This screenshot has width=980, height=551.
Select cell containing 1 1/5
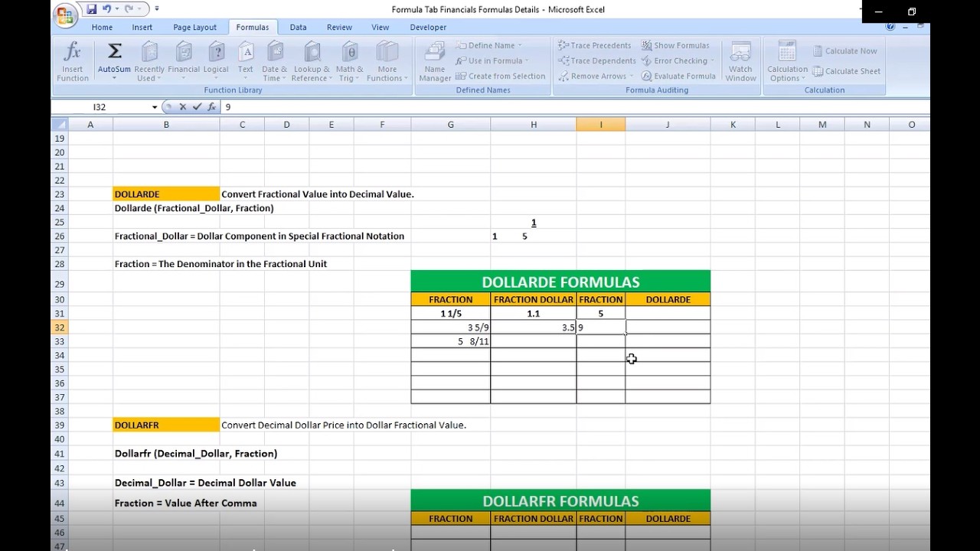(450, 314)
